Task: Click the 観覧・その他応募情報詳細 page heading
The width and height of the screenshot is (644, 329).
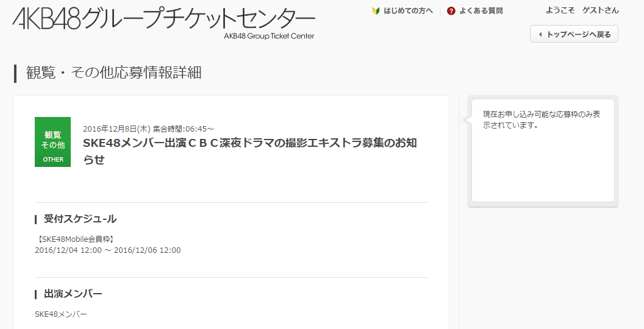Action: click(x=114, y=73)
